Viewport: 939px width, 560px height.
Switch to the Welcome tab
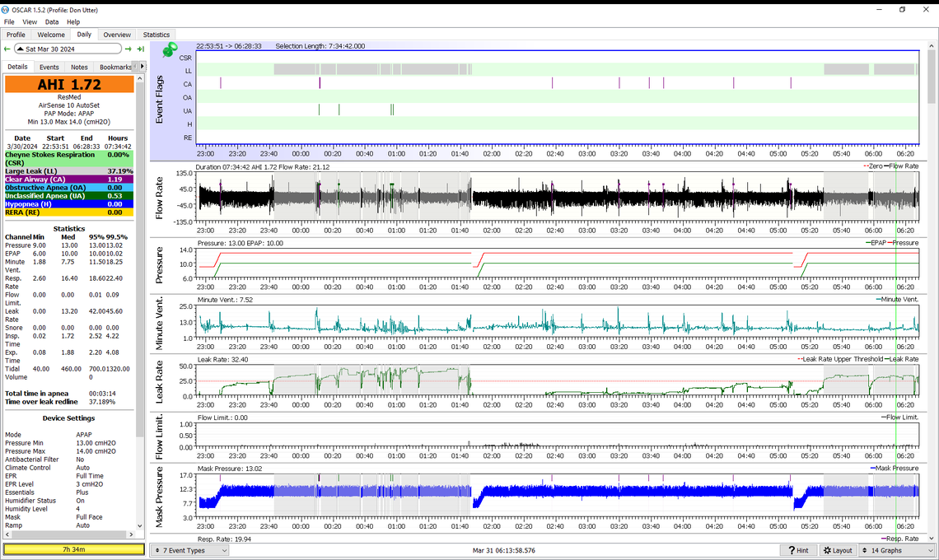pyautogui.click(x=51, y=35)
